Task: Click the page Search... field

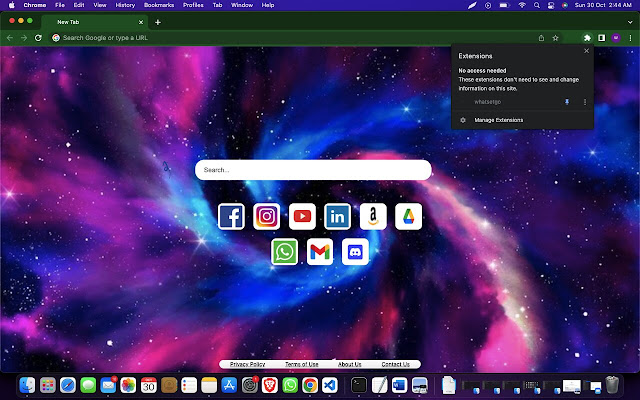Action: point(313,170)
